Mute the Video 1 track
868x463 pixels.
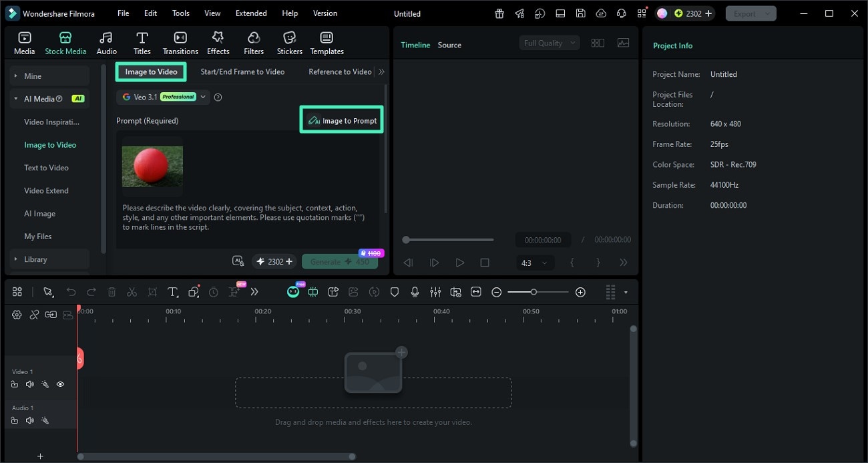click(29, 384)
